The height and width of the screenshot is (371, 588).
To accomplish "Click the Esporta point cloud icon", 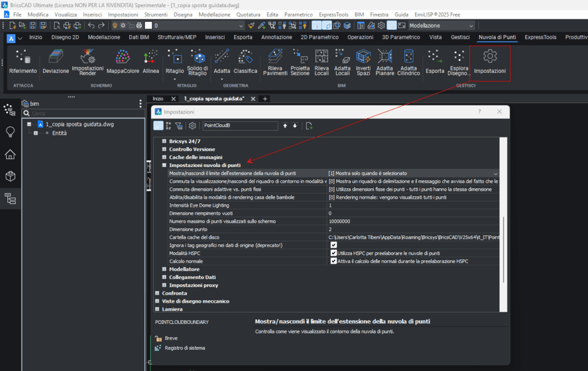I will (x=435, y=62).
